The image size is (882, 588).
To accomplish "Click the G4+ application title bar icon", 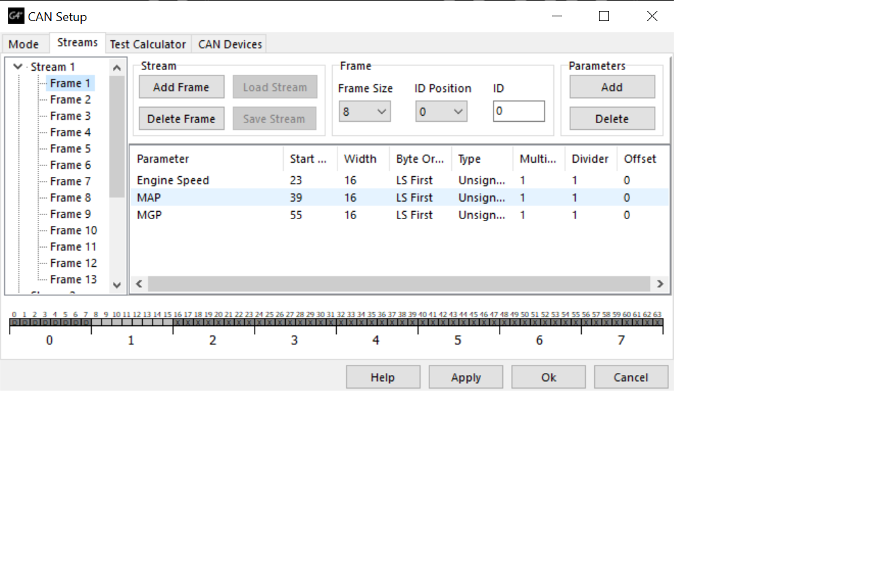I will (16, 16).
